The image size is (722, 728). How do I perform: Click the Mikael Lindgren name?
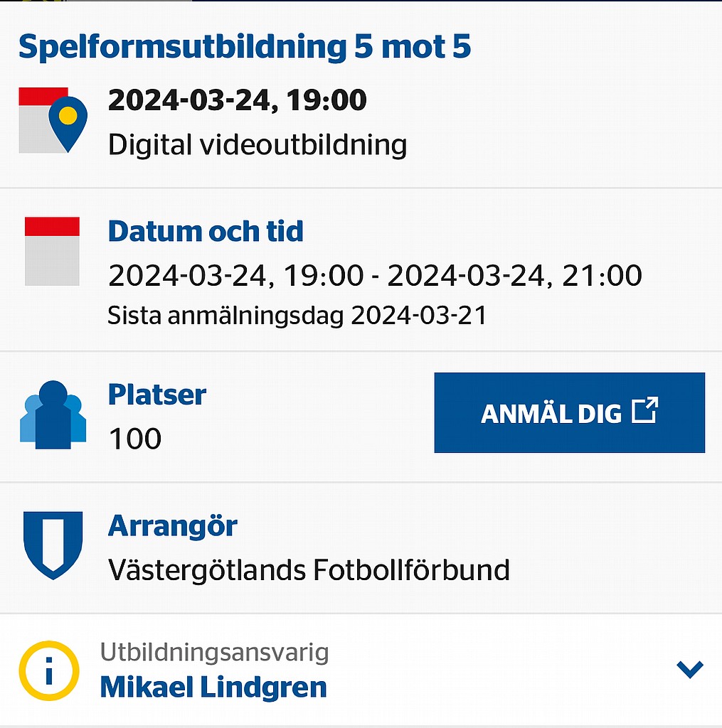(213, 687)
